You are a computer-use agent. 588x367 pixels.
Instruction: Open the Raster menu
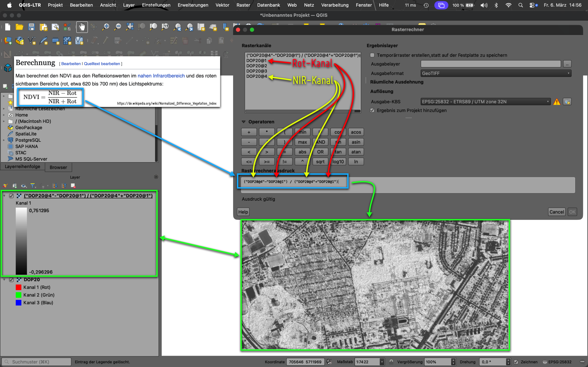243,5
